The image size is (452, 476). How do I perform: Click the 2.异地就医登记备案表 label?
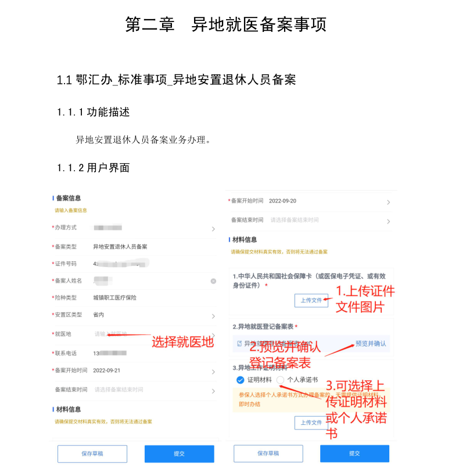click(x=264, y=327)
